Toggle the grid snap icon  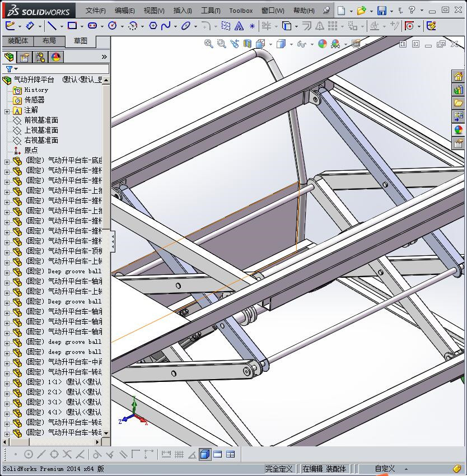[179, 454]
